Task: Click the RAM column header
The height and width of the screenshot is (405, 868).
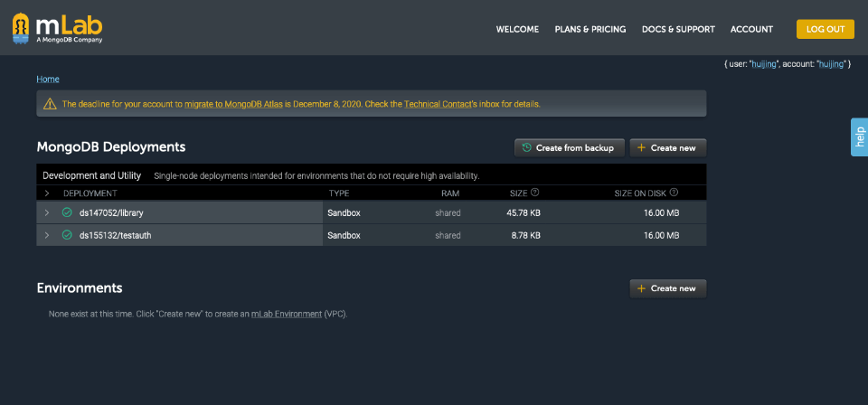Action: [450, 193]
